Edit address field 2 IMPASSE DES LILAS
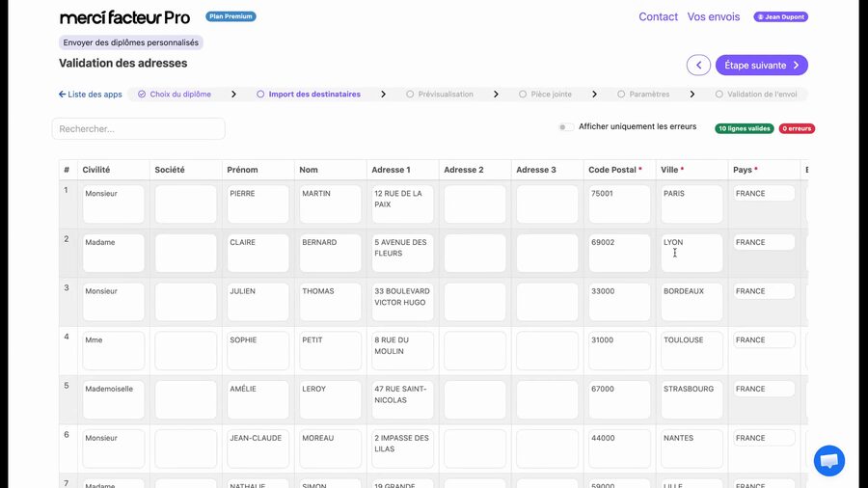 [402, 448]
